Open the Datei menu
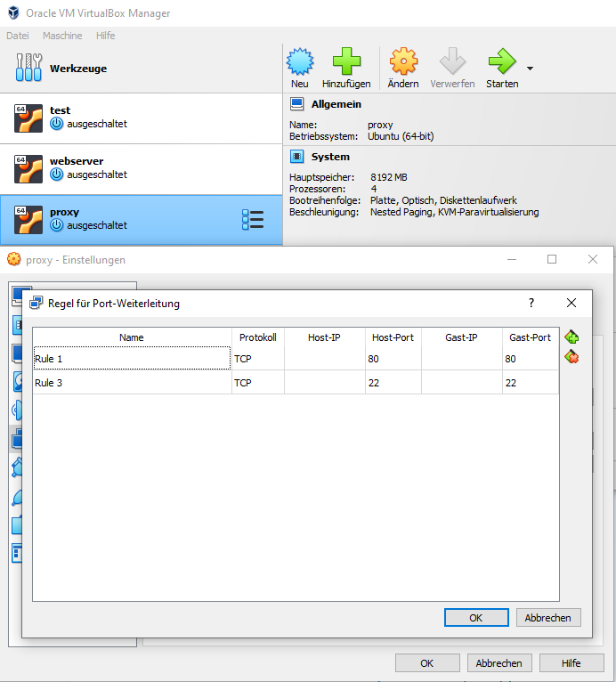 pyautogui.click(x=18, y=36)
